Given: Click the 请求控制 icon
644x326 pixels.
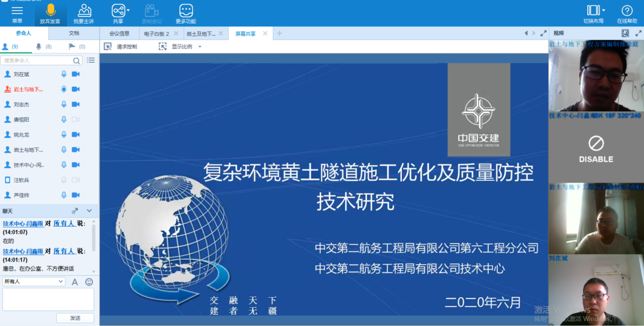Looking at the screenshot, I should (x=108, y=47).
